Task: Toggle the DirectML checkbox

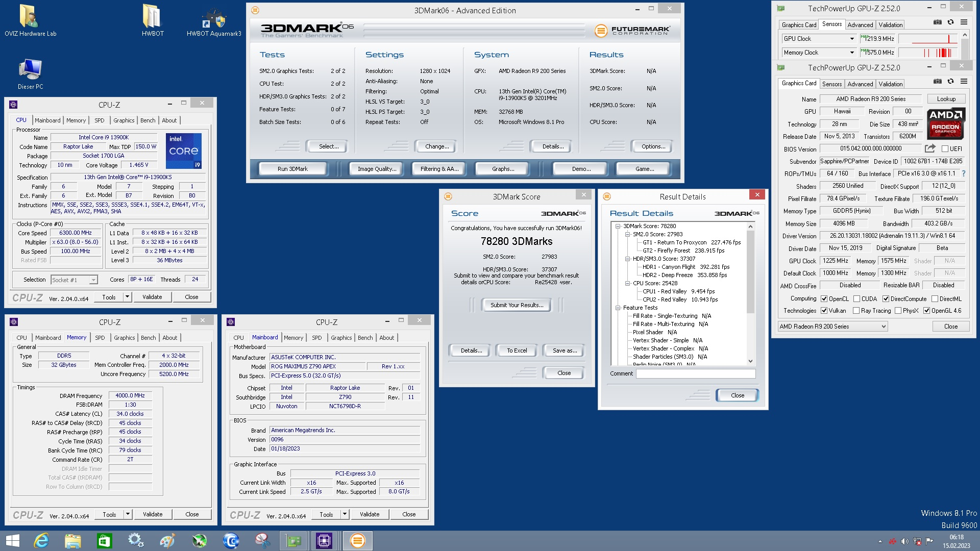Action: [x=935, y=299]
